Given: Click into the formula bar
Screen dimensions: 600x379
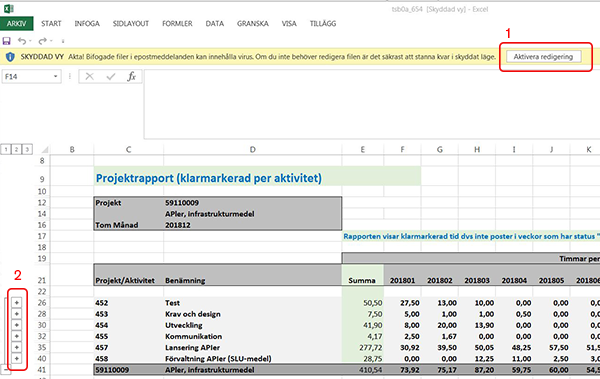Looking at the screenshot, I should coord(371,104).
